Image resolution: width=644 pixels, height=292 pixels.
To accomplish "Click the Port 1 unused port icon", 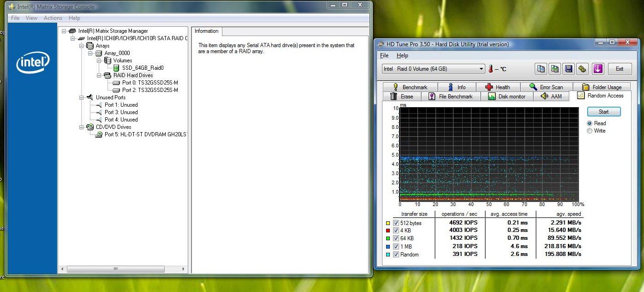I will [99, 105].
